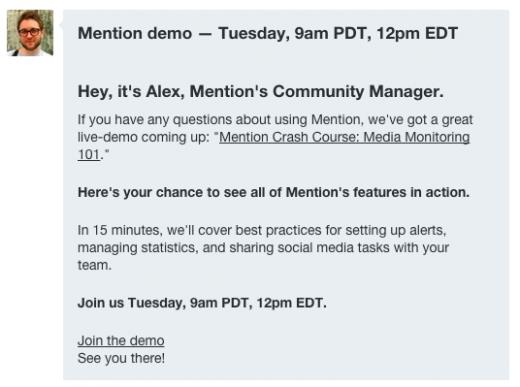This screenshot has width=520, height=387.
Task: Click the If you have any questions line
Action: [x=275, y=120]
